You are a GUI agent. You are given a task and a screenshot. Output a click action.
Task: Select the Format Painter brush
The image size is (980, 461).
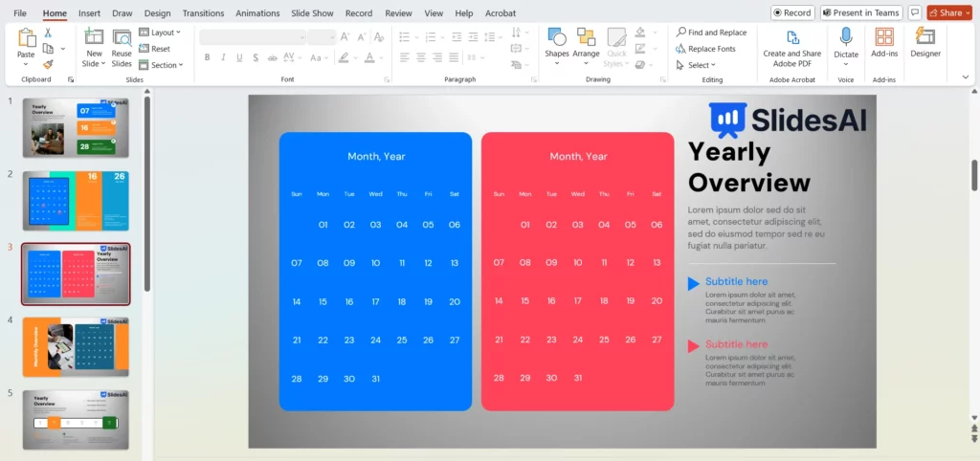[x=48, y=64]
